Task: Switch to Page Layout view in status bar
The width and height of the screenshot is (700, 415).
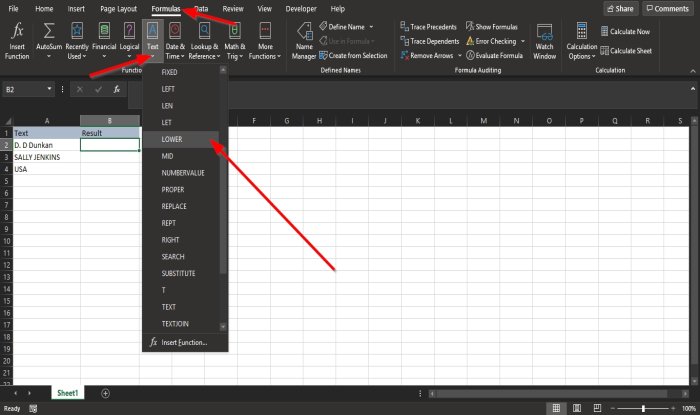Action: [x=577, y=408]
